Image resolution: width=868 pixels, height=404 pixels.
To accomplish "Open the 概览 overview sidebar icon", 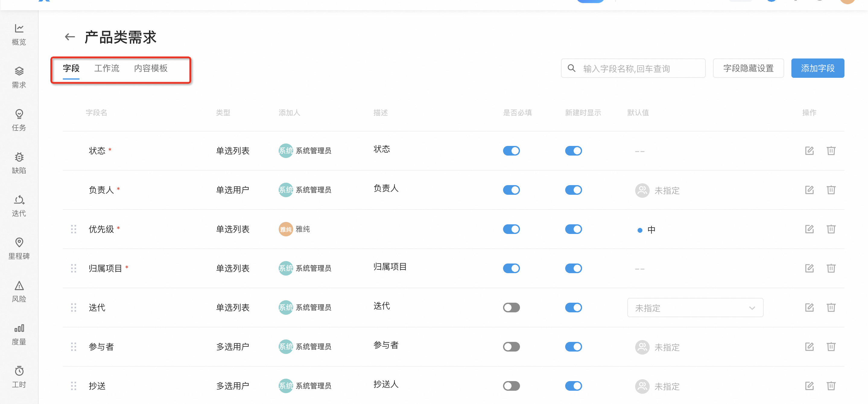I will [19, 34].
